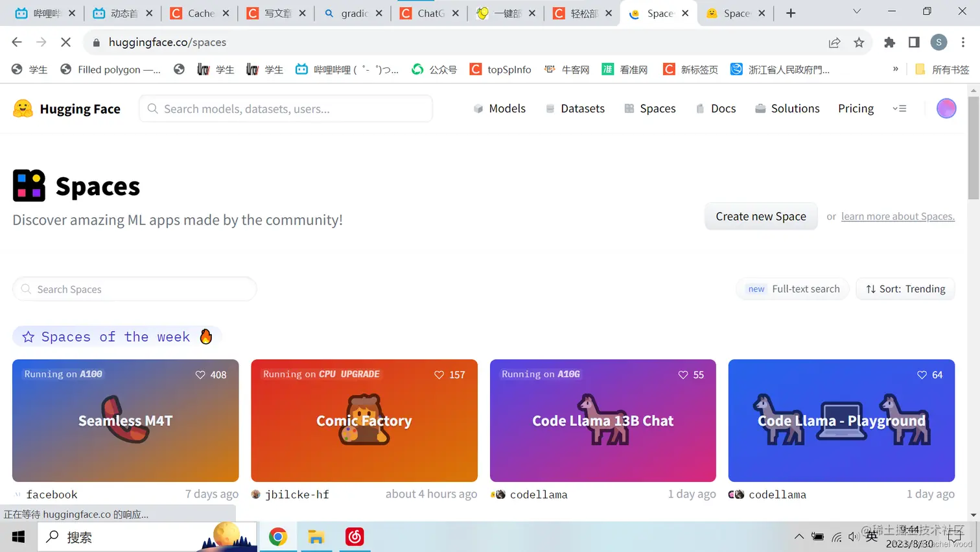Expand the tab search dropdown

[857, 12]
